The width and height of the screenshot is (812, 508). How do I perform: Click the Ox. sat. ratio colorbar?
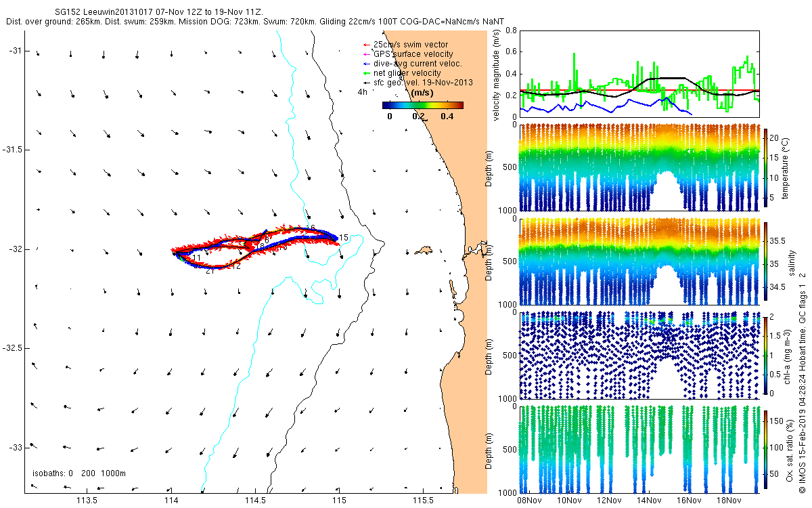766,450
